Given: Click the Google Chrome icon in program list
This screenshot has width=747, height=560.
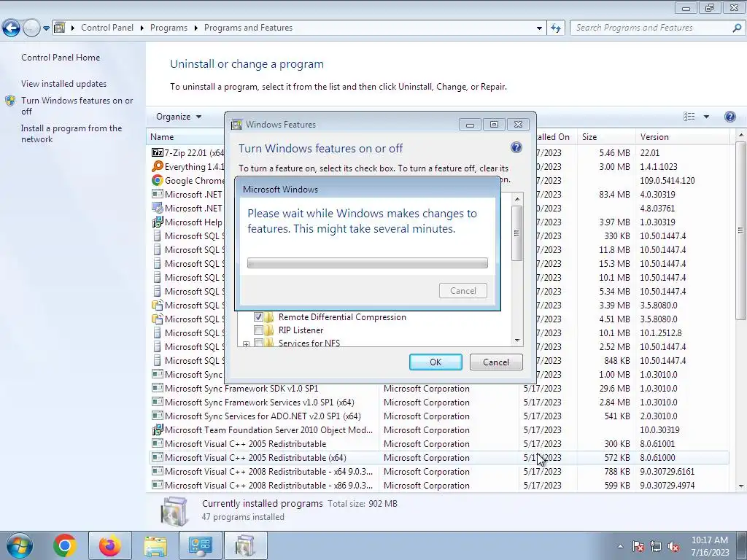Looking at the screenshot, I should pyautogui.click(x=158, y=181).
